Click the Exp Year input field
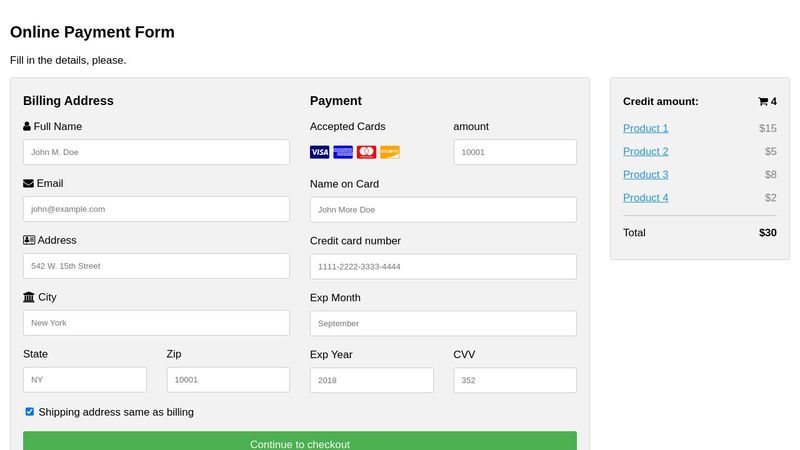This screenshot has width=800, height=450. click(371, 381)
